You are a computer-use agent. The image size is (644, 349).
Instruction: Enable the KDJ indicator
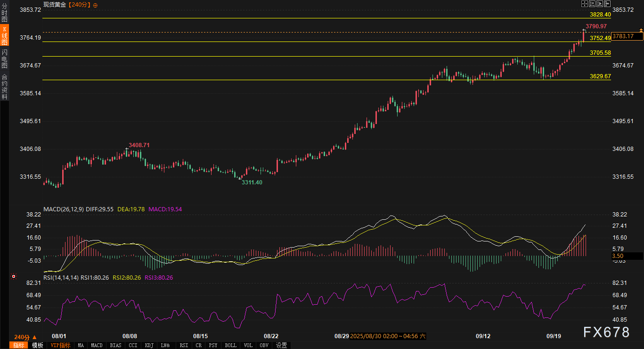click(x=149, y=345)
